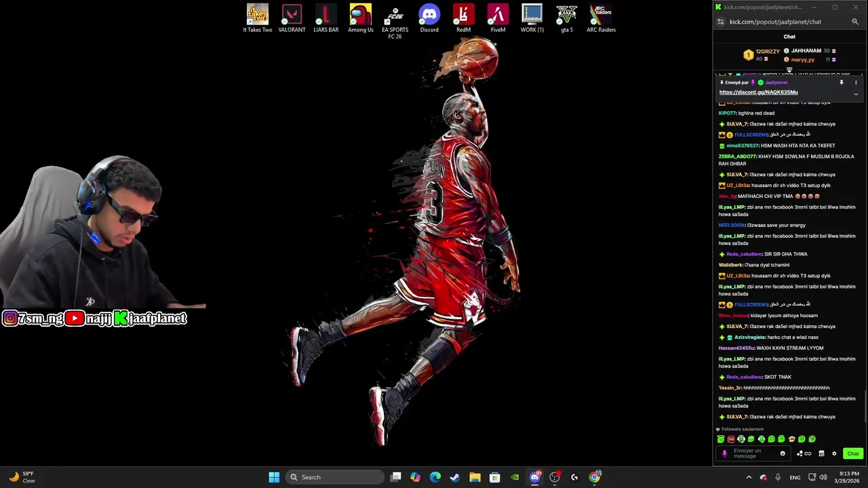Select the FiveM desktop icon
This screenshot has height=488, width=868.
[498, 18]
